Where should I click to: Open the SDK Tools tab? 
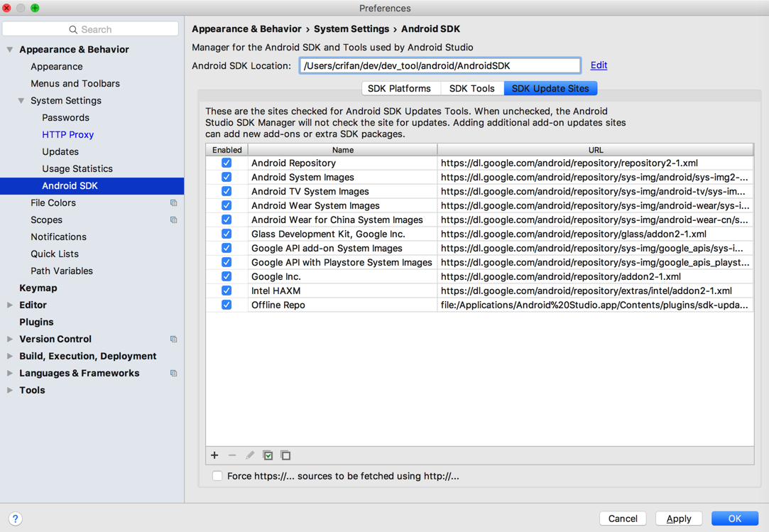[x=471, y=89]
